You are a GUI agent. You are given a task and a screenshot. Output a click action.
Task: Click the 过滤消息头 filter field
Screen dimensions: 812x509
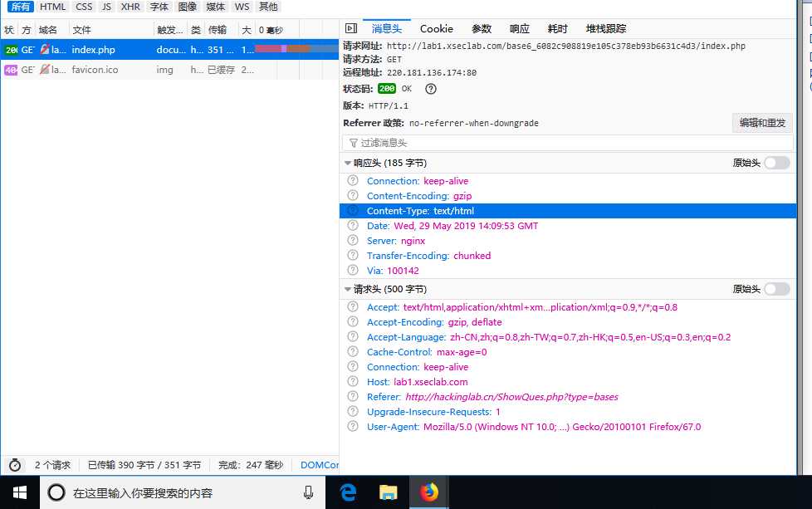(568, 142)
